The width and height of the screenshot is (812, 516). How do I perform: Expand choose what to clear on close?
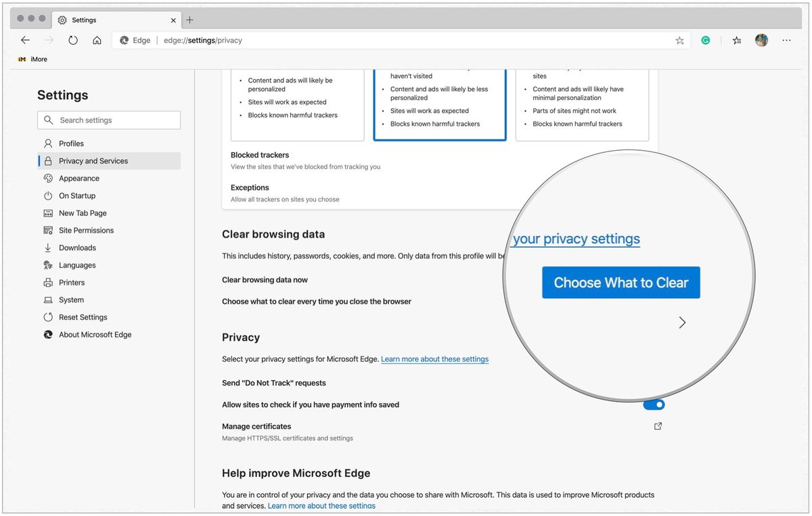pos(681,323)
